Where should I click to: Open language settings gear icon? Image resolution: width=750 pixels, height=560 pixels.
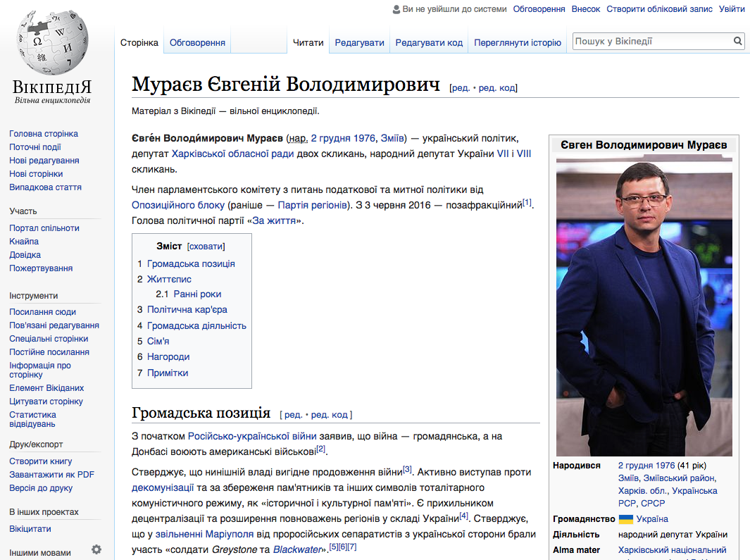(96, 549)
